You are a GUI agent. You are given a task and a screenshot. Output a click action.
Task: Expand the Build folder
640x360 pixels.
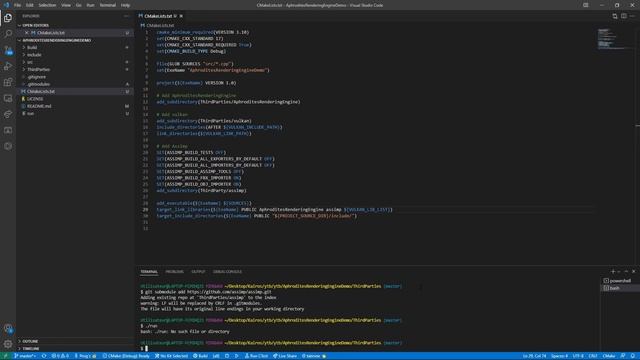(75, 47)
